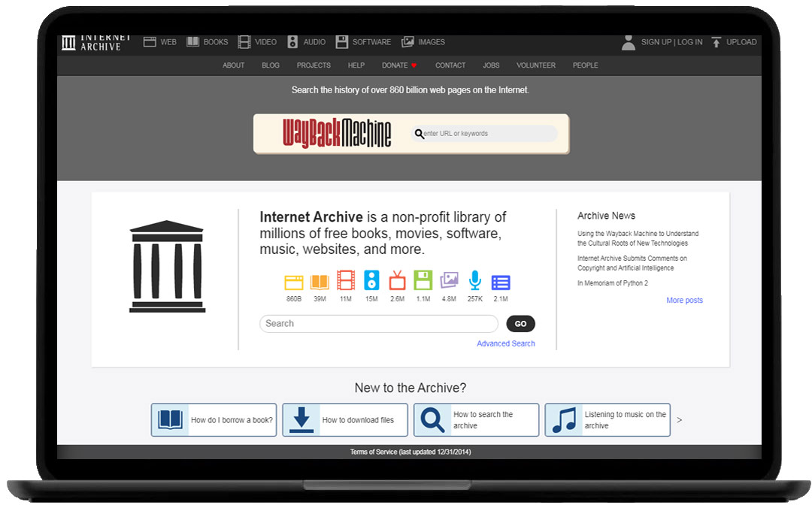The height and width of the screenshot is (511, 812).
Task: Click the BOOKS header label
Action: tap(216, 42)
